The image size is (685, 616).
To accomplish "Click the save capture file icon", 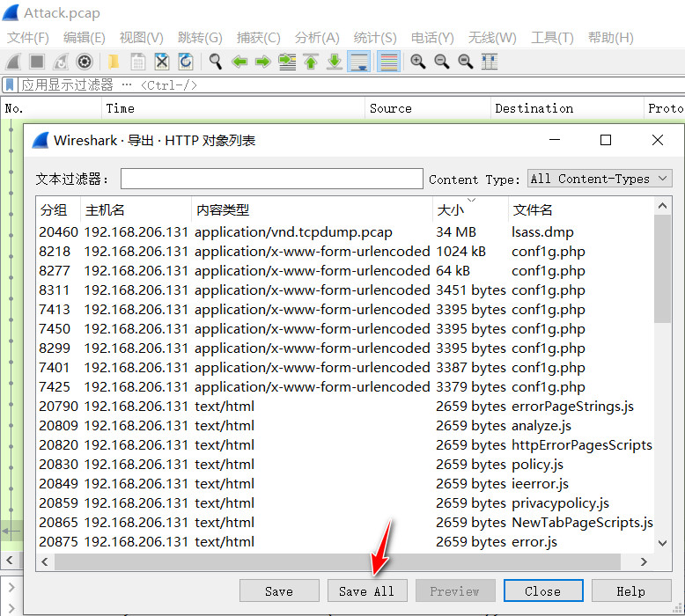I will [138, 62].
